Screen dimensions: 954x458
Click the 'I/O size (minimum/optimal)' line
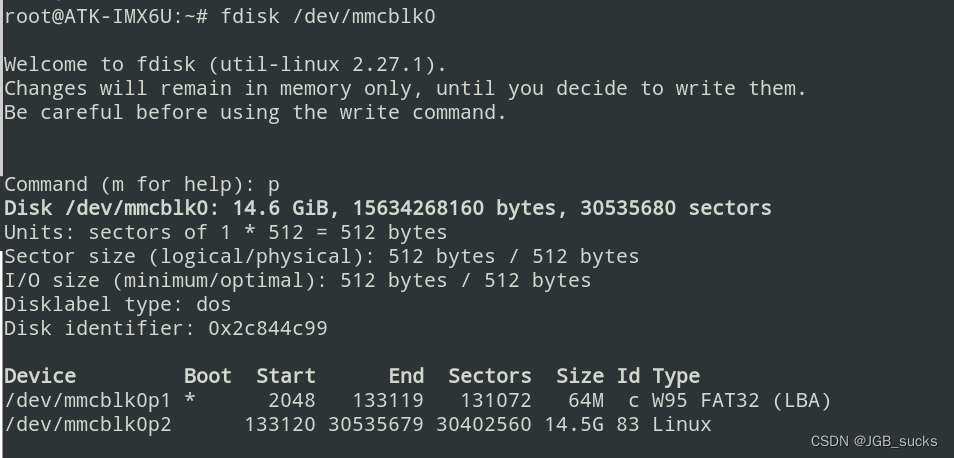(298, 280)
